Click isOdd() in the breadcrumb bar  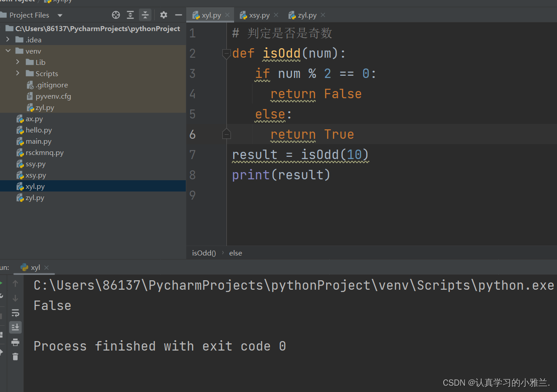[x=204, y=253]
